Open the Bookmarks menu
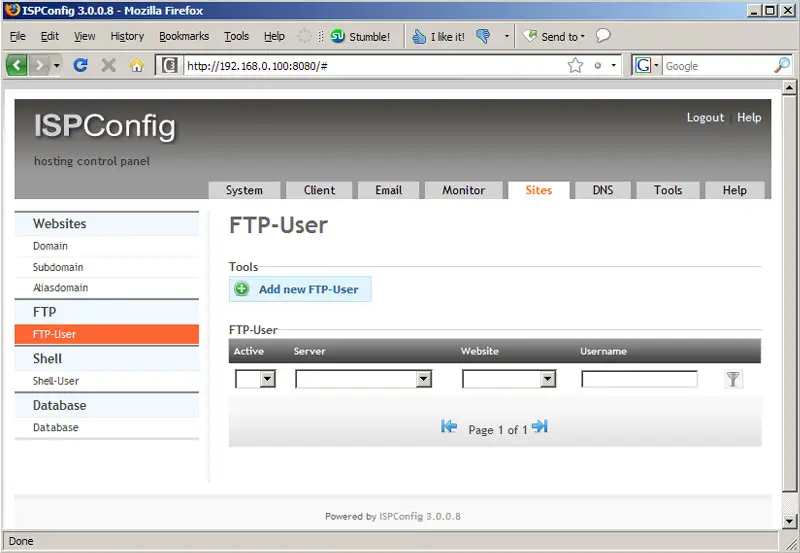The width and height of the screenshot is (800, 553). point(184,36)
